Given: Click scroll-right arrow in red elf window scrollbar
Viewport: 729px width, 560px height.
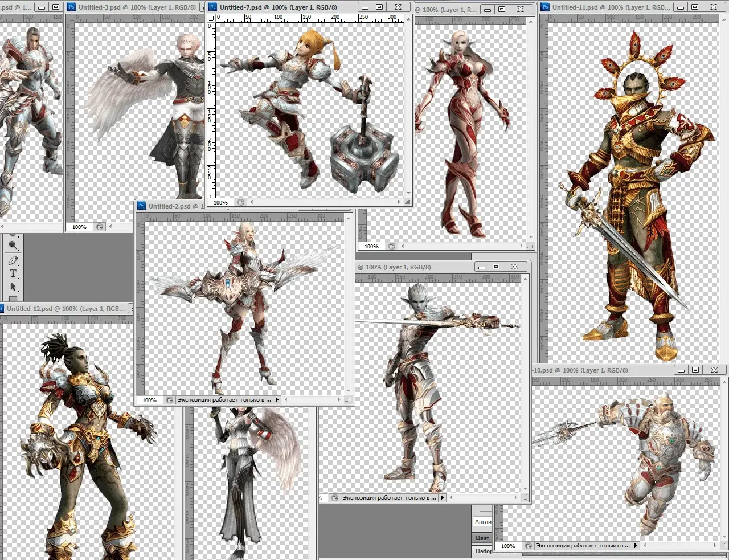Looking at the screenshot, I should click(522, 246).
